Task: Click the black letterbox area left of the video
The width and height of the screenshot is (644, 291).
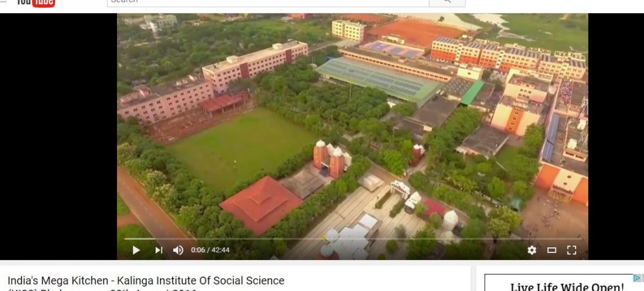Action: click(x=58, y=136)
